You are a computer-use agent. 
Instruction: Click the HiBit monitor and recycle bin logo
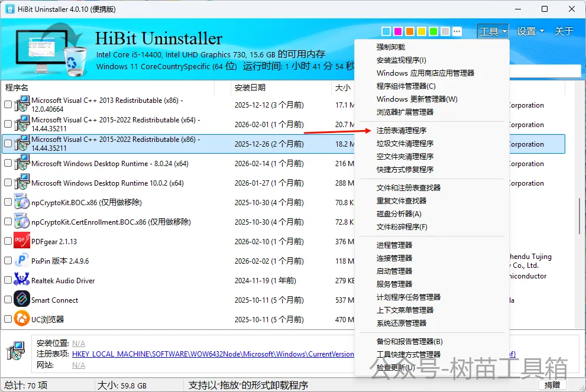coord(51,49)
